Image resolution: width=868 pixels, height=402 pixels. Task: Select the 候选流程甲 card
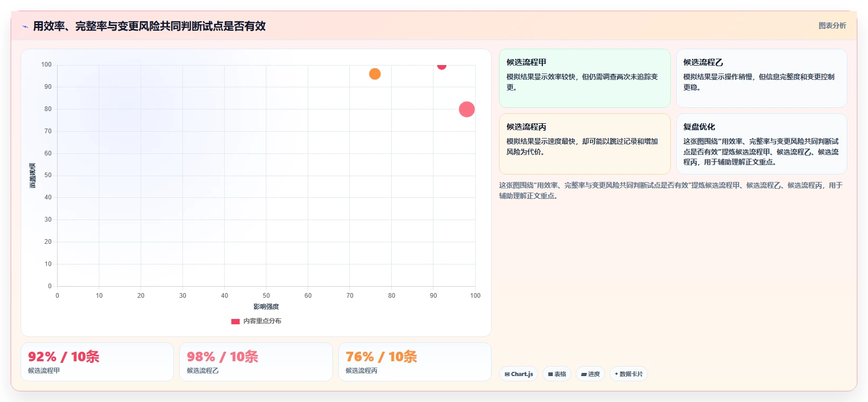(x=585, y=78)
